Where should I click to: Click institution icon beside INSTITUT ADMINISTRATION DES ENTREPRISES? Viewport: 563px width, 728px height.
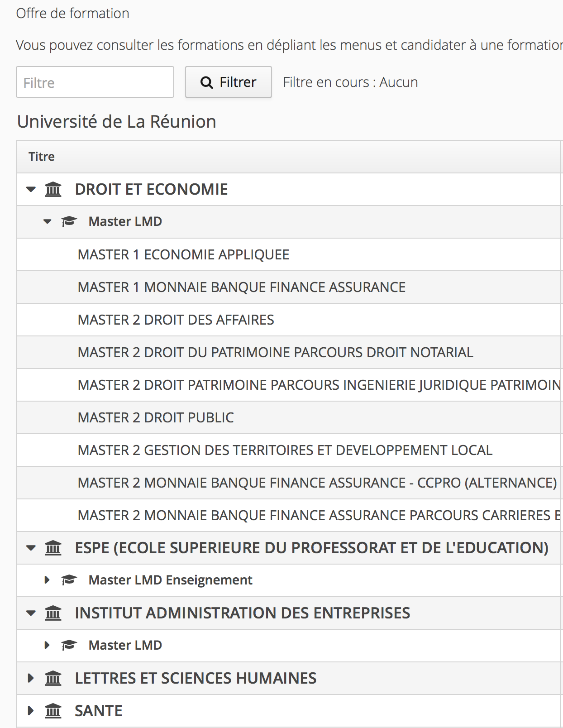[53, 613]
